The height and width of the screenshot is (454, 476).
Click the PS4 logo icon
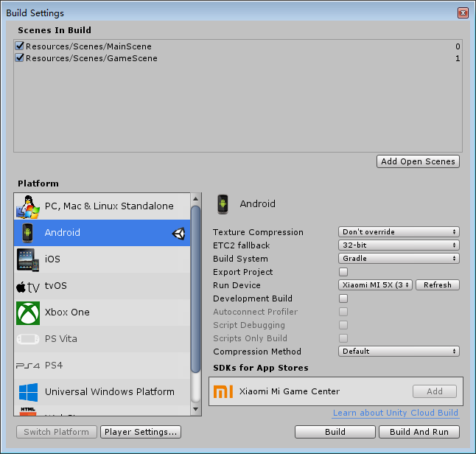click(28, 366)
